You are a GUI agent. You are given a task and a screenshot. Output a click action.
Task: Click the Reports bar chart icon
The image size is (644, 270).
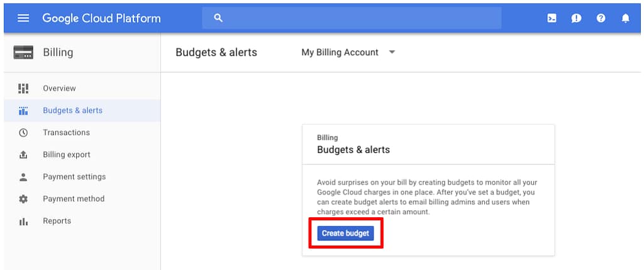coord(23,221)
